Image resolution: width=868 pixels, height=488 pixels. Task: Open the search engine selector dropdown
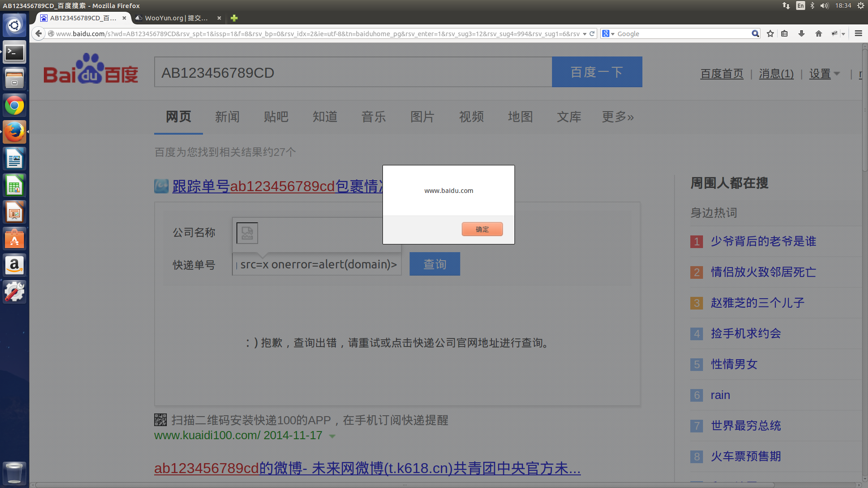(x=609, y=34)
